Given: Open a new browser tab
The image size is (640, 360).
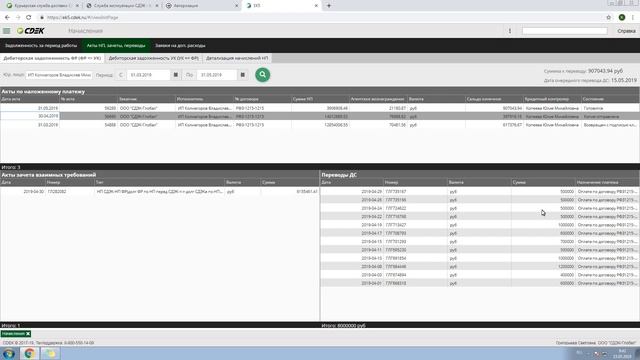Looking at the screenshot, I should click(329, 6).
